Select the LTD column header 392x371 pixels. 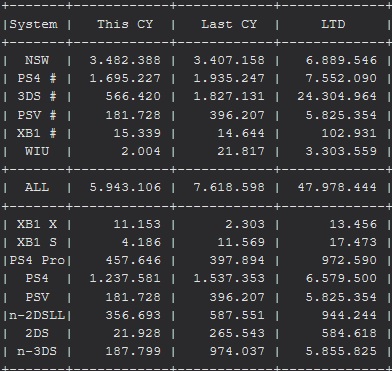coord(333,24)
